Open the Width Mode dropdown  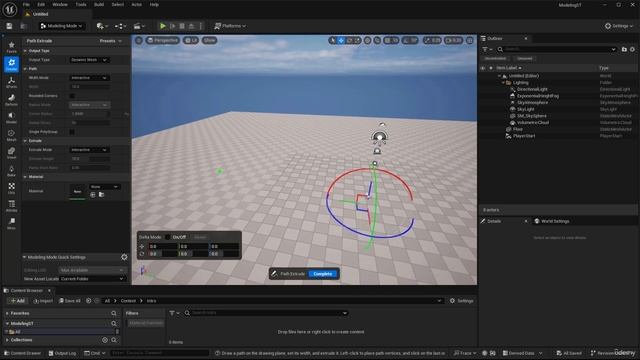click(x=89, y=78)
